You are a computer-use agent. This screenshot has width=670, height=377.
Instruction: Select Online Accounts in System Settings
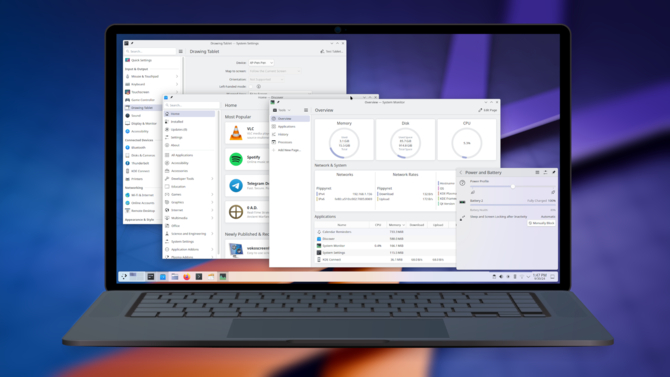142,203
